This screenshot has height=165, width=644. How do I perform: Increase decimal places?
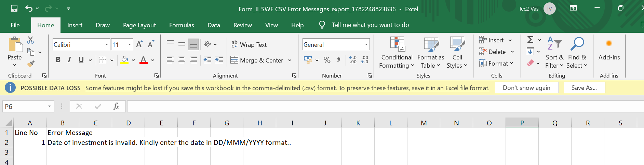tap(353, 60)
